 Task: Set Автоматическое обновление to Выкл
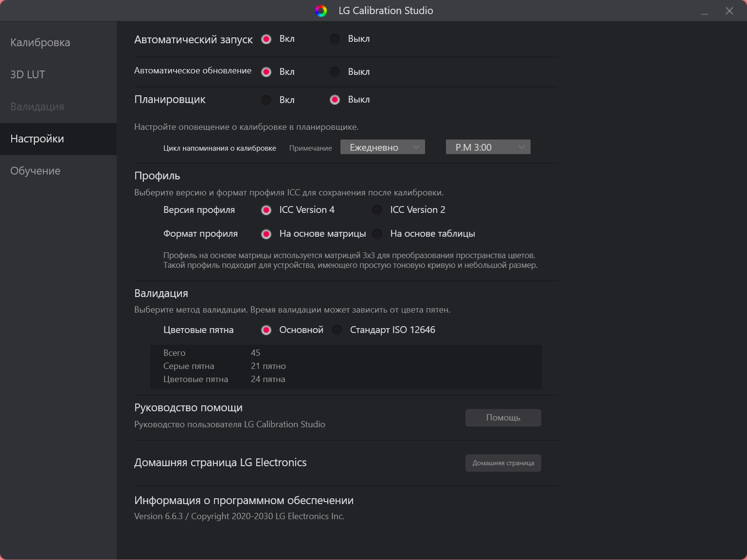[x=335, y=72]
